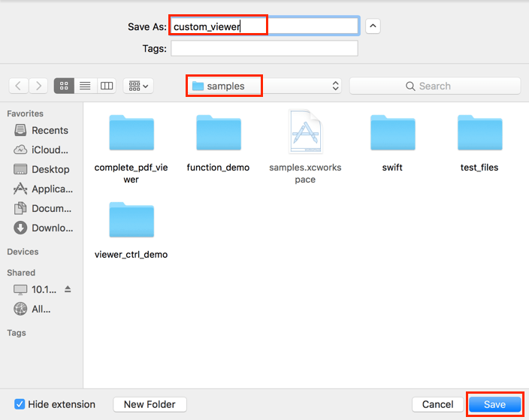529x420 pixels.
Task: Switch to icon grid view
Action: coord(64,86)
